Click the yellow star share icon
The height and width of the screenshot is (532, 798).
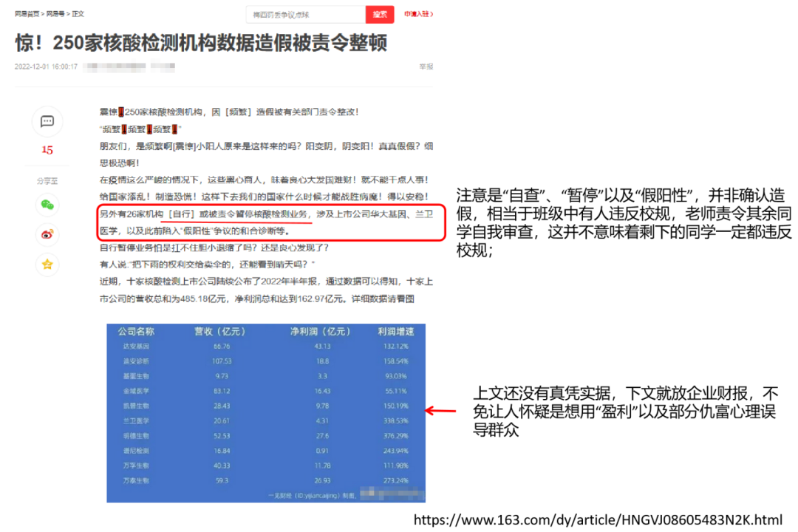coord(47,265)
